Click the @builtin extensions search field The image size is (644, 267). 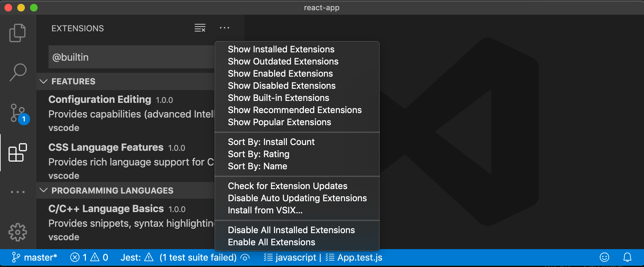click(131, 57)
